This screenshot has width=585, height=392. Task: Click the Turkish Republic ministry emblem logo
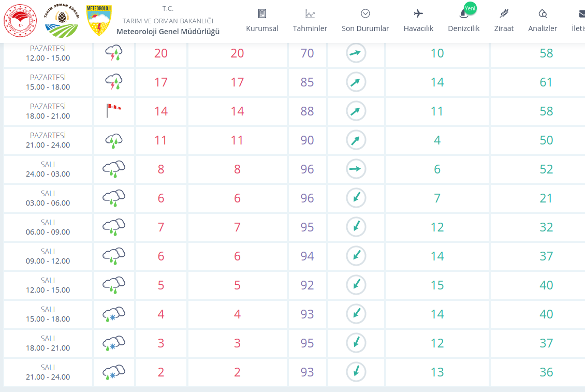[21, 21]
